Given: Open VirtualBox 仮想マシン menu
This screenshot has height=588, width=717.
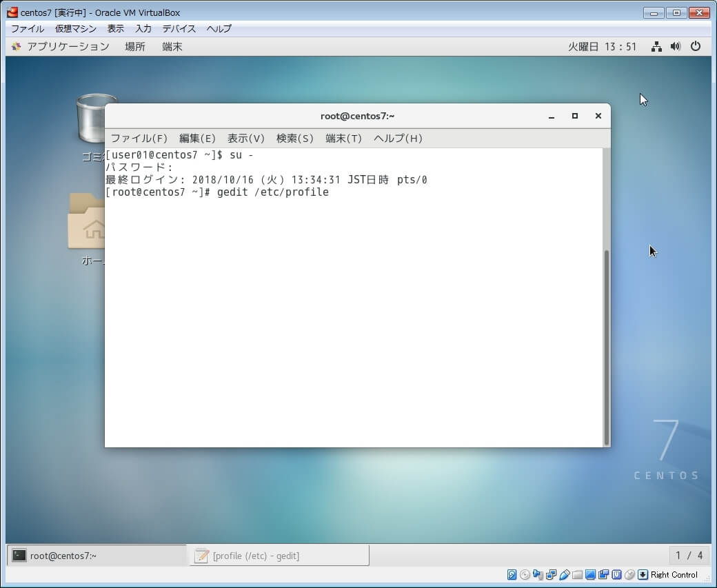Looking at the screenshot, I should pos(76,29).
